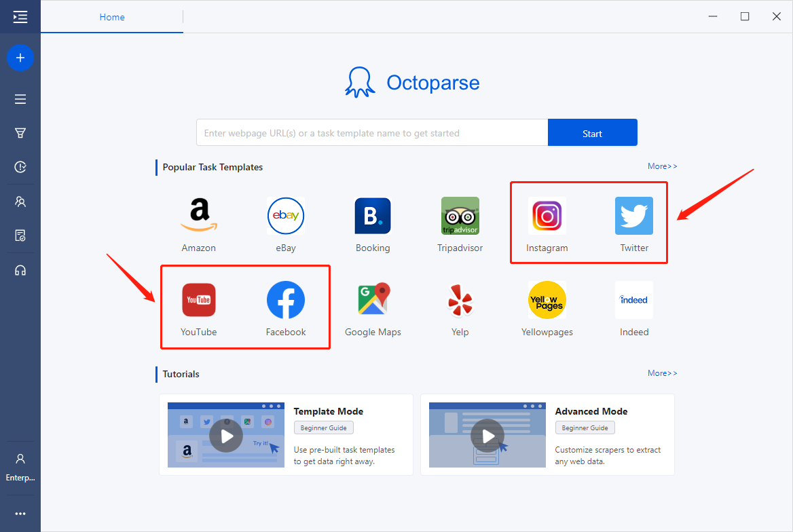The height and width of the screenshot is (532, 793).
Task: Open the task list icon in the sidebar
Action: 20,99
